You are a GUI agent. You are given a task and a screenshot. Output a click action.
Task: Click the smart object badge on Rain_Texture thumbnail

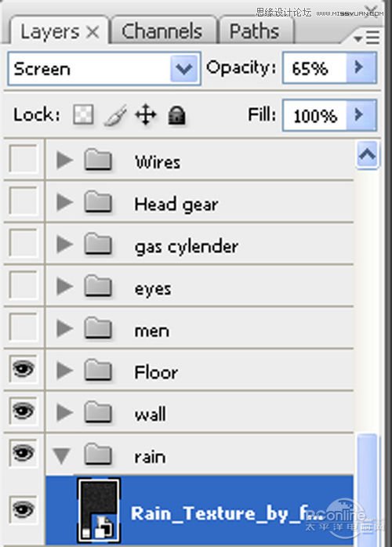[x=104, y=527]
